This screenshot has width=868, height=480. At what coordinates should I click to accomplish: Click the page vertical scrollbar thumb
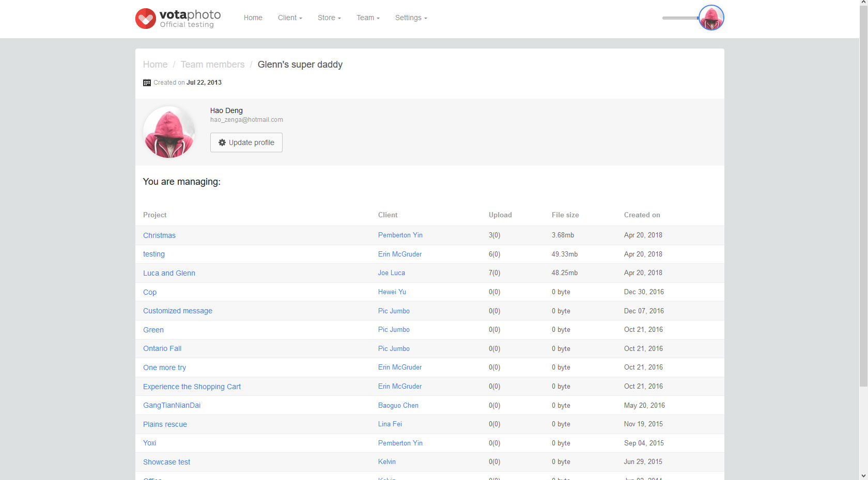coord(863,197)
